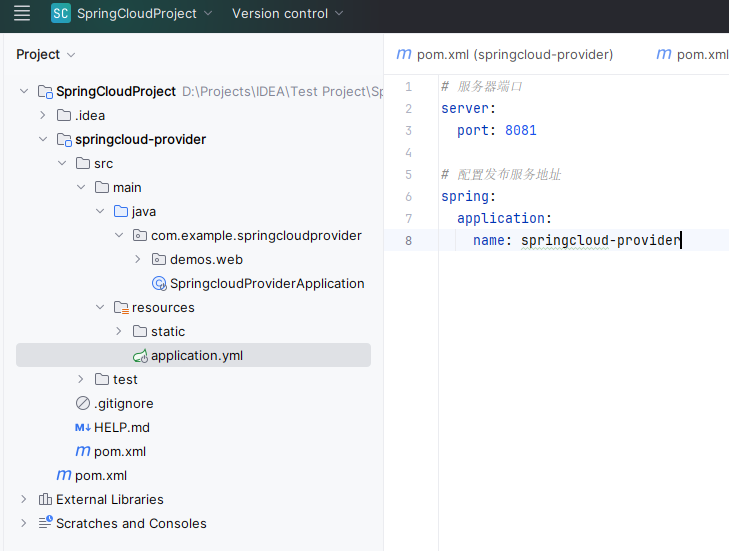
Task: Select pom.xml inside springcloud-provider module
Action: [120, 451]
